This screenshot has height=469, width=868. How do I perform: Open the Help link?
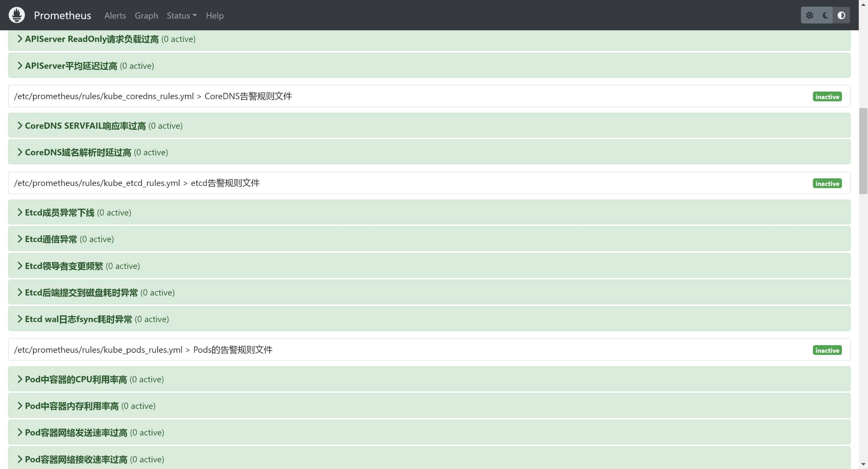pos(215,15)
